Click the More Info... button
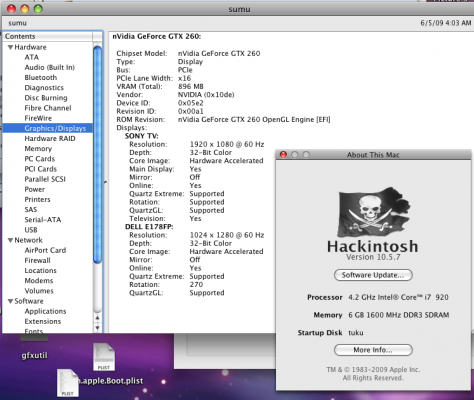The height and width of the screenshot is (400, 474). pos(373,350)
